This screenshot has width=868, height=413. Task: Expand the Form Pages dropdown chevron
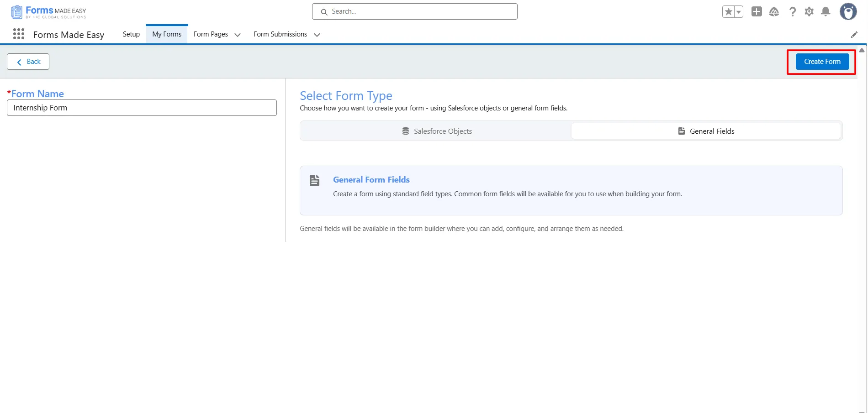tap(238, 35)
